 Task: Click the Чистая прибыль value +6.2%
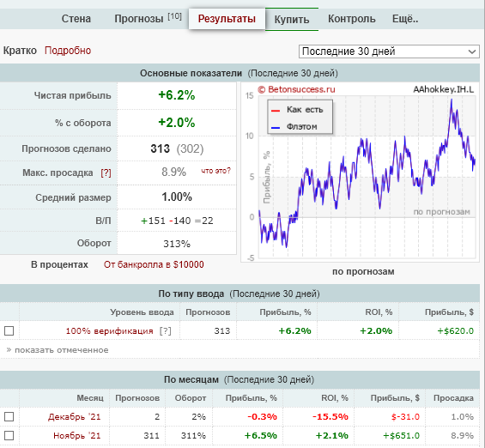point(177,95)
